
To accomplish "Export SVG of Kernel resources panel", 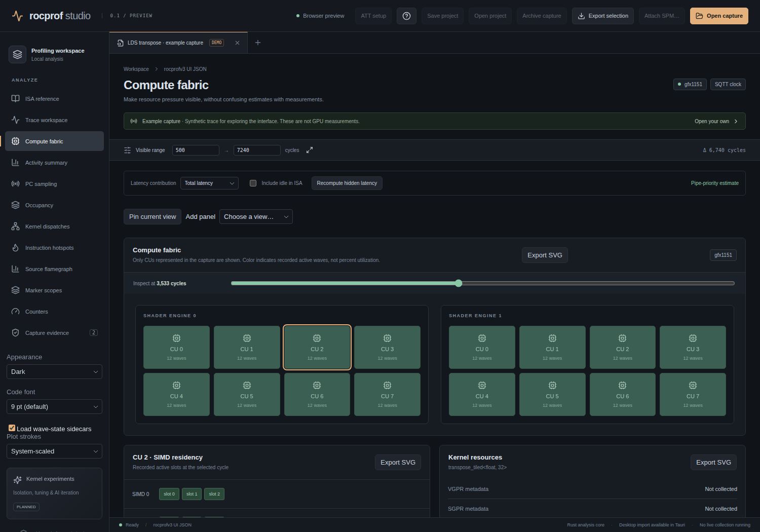I will [x=713, y=462].
